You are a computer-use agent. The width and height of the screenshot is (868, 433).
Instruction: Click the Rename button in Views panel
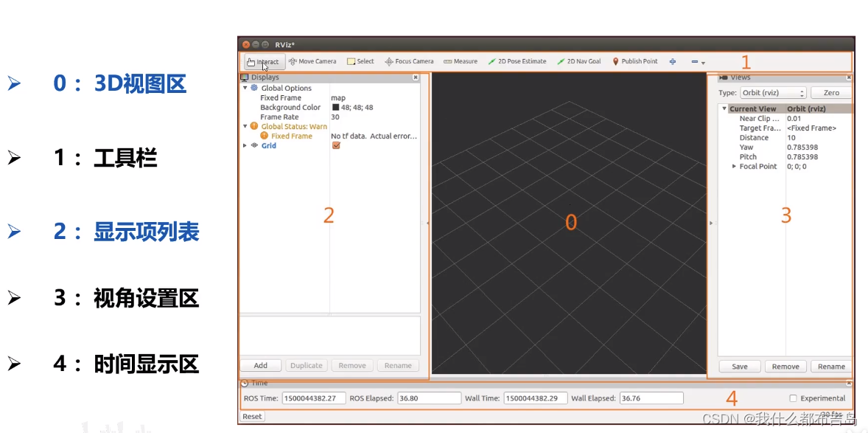pyautogui.click(x=831, y=367)
